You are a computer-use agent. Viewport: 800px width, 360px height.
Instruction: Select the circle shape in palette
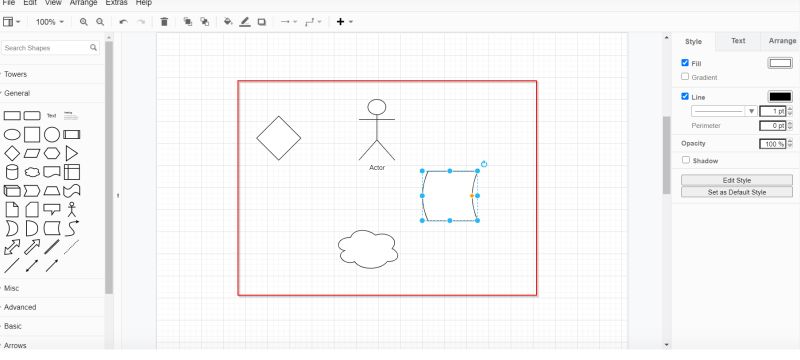click(x=52, y=135)
